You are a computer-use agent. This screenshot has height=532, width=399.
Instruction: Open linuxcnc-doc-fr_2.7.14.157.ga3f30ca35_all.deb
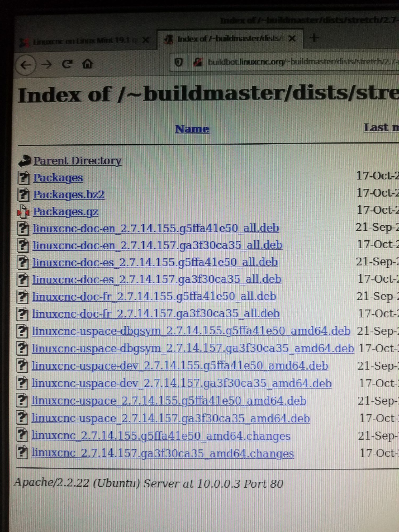pyautogui.click(x=156, y=313)
